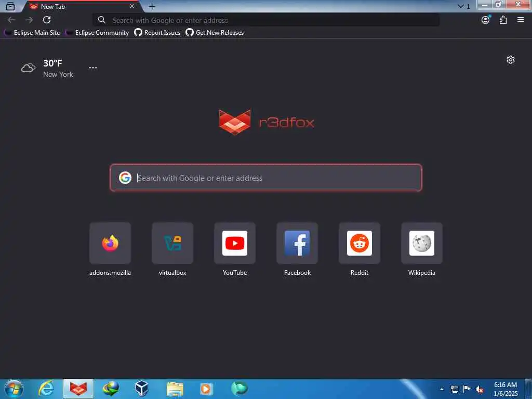Viewport: 532px width, 399px height.
Task: Go forward one page
Action: pos(29,20)
